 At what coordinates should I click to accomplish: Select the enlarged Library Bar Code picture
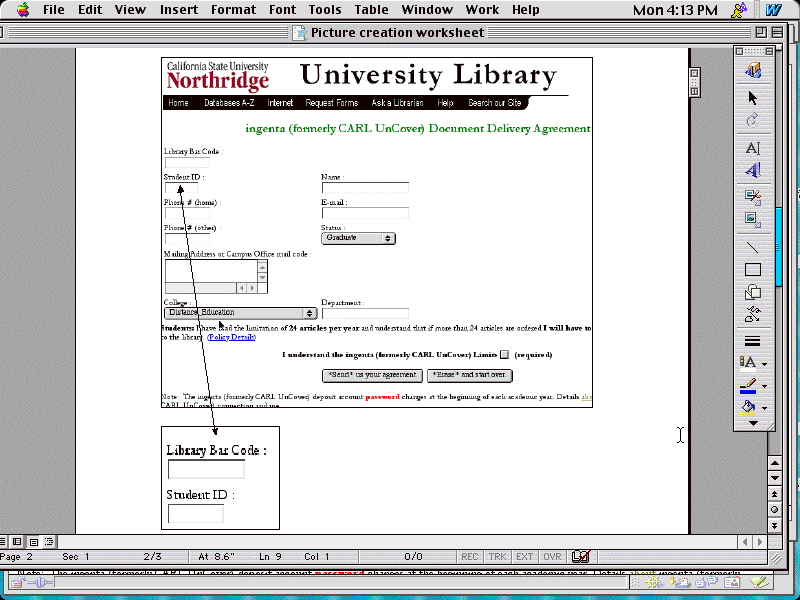click(220, 478)
